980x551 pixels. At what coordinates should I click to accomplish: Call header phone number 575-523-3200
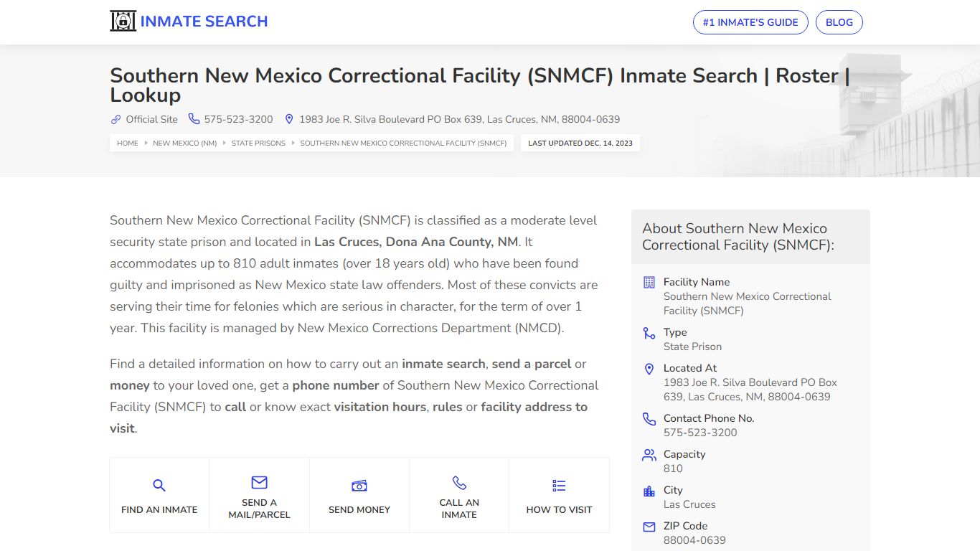click(x=238, y=119)
